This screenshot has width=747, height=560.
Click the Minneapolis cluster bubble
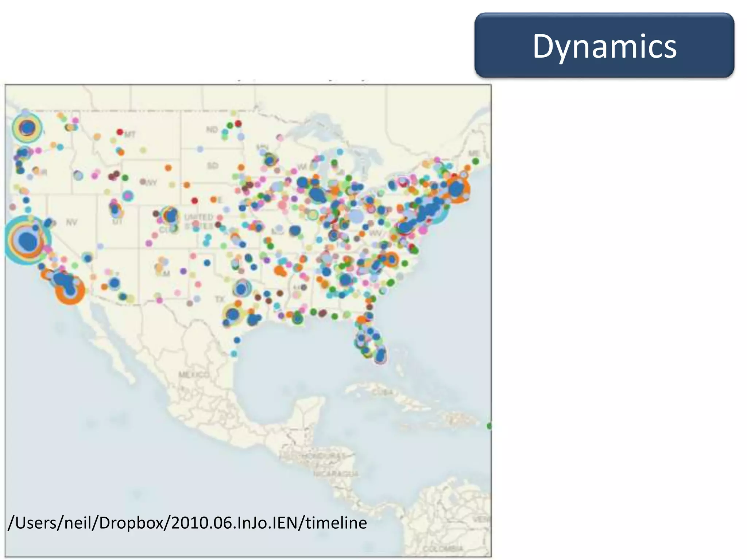pyautogui.click(x=270, y=160)
